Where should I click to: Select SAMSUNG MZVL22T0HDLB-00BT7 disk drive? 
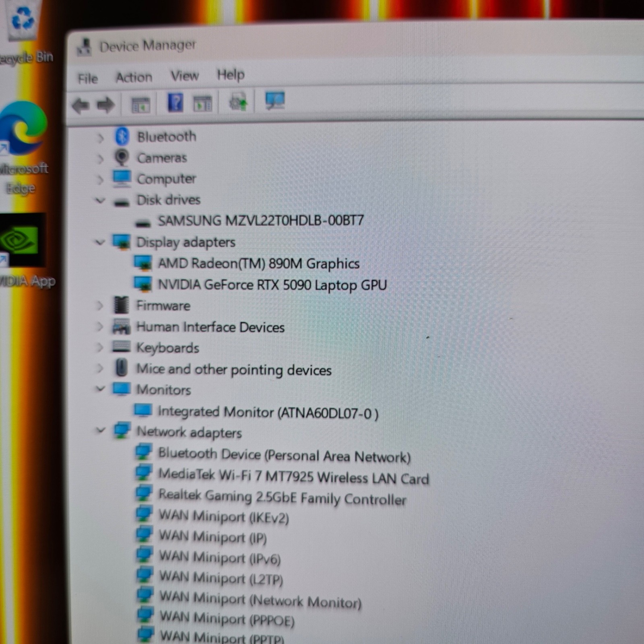point(261,221)
